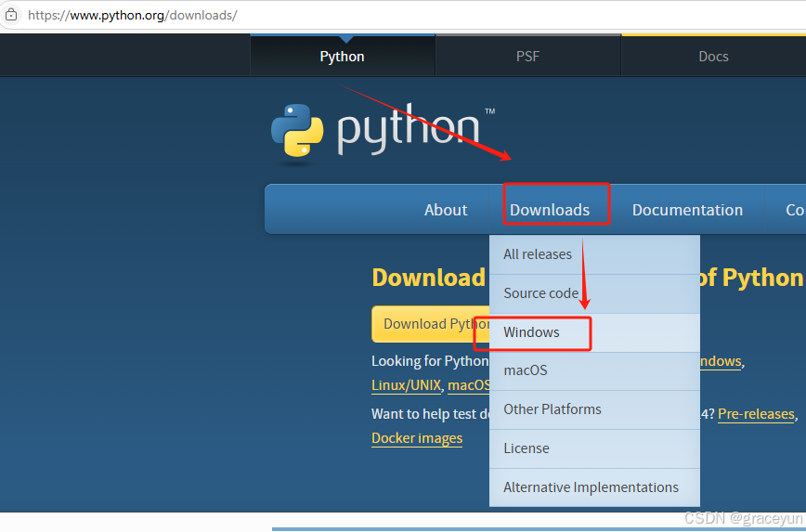Follow the Docker images link
The image size is (806, 532).
[x=417, y=438]
